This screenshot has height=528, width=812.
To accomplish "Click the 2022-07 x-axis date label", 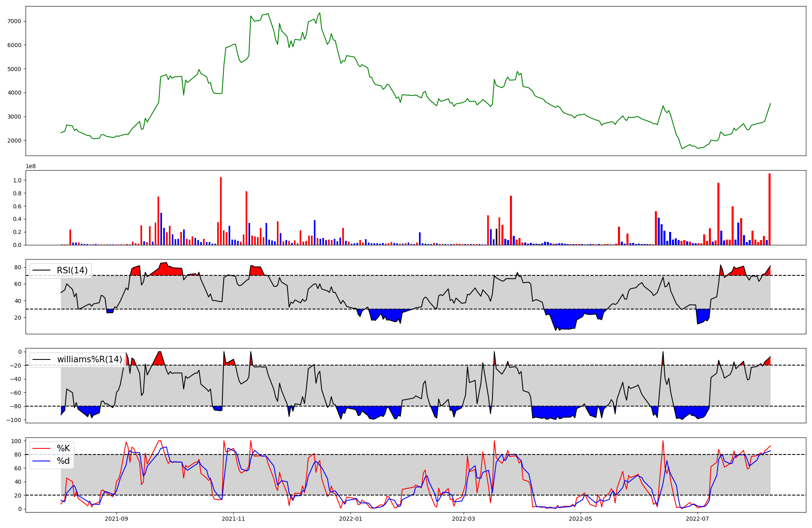I will click(x=698, y=519).
